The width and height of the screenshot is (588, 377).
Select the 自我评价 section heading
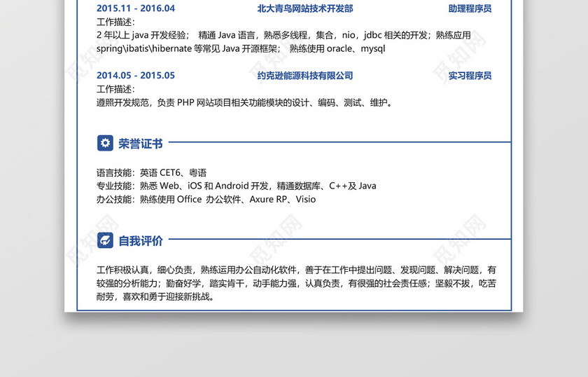[x=141, y=240]
